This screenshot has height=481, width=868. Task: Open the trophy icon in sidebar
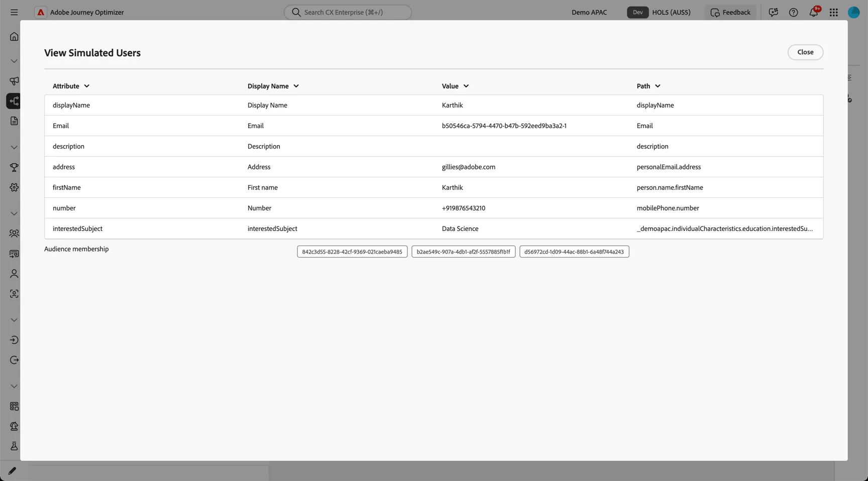[14, 167]
